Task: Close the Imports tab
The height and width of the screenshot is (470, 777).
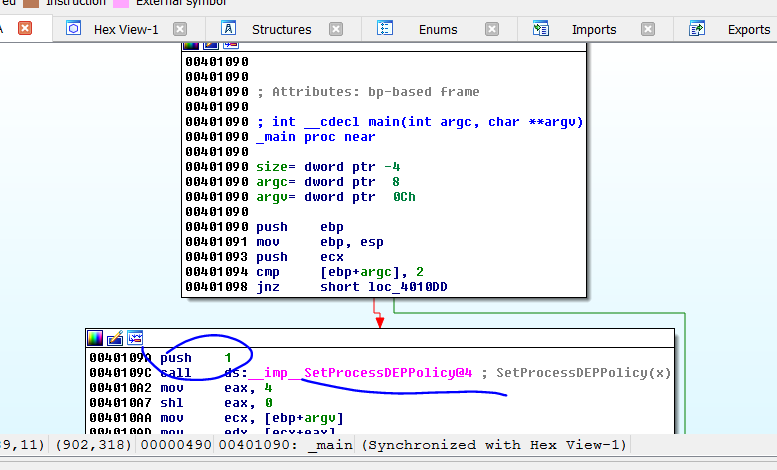Action: (648, 29)
